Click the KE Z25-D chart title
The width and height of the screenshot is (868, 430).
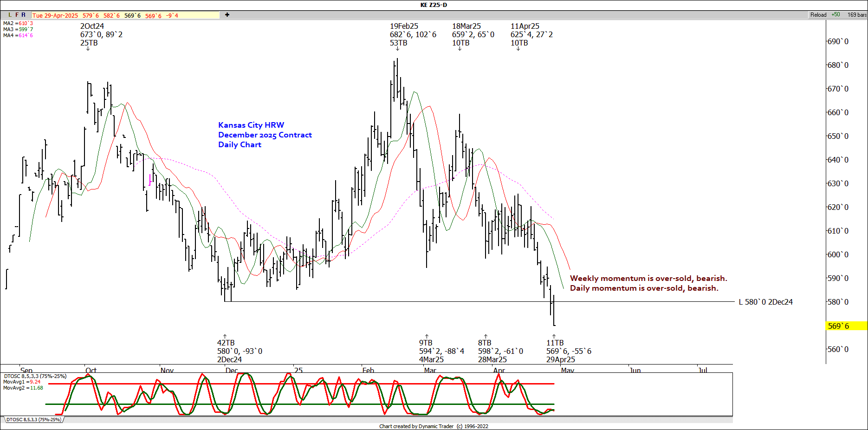coord(434,5)
